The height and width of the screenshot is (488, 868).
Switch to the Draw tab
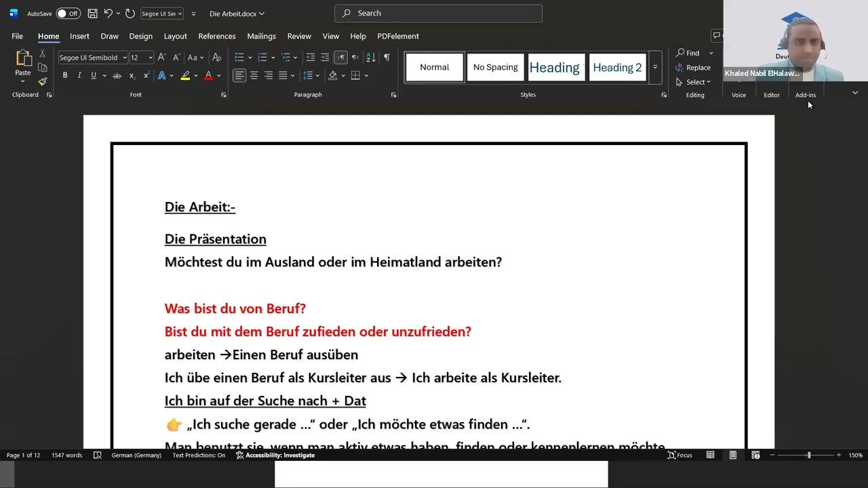pyautogui.click(x=109, y=36)
